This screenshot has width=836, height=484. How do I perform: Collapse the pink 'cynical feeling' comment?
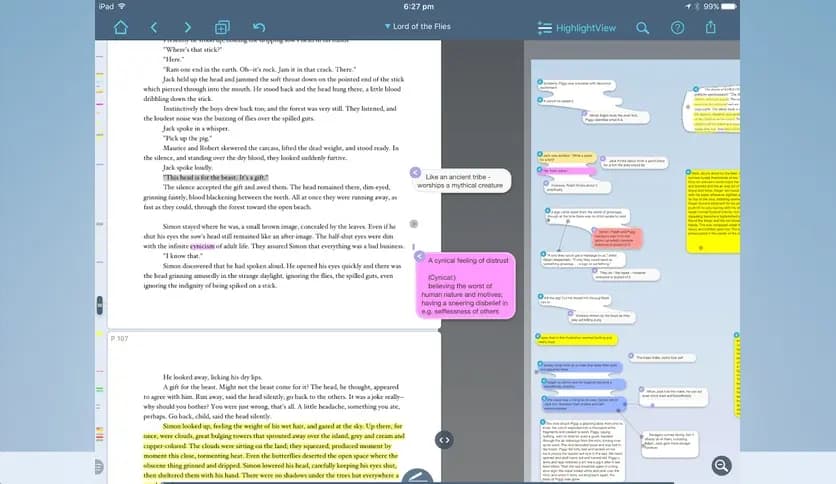(x=420, y=256)
